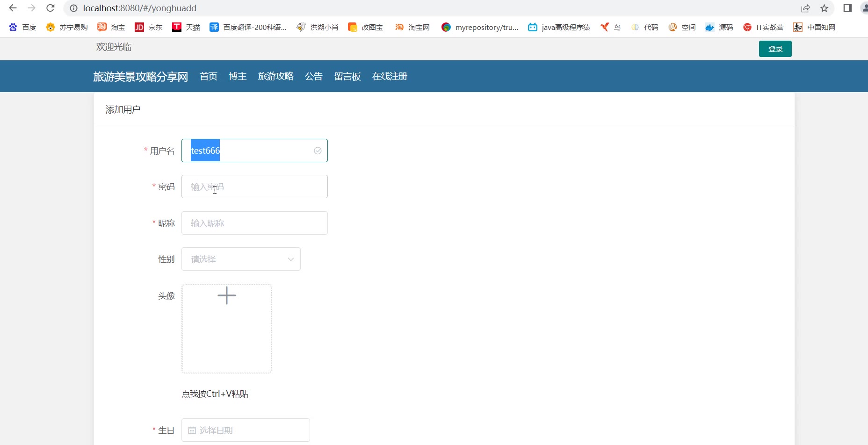Open 中国知网 bookmark
The width and height of the screenshot is (868, 445).
(815, 27)
